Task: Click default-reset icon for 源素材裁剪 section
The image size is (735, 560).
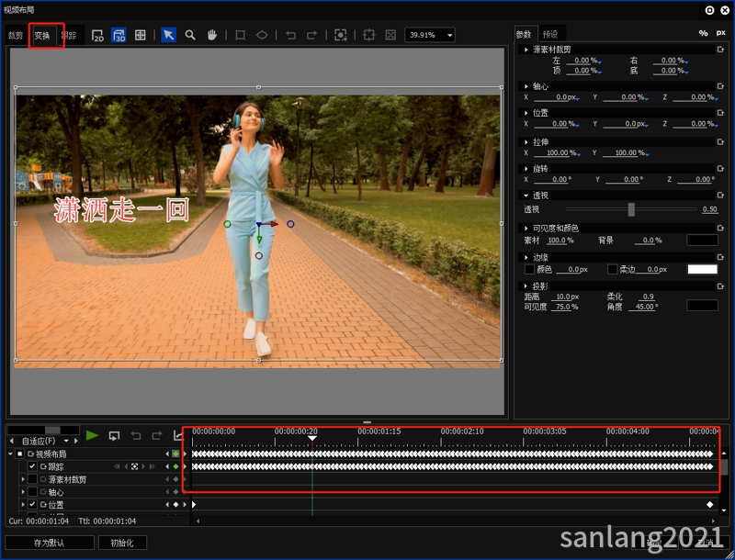Action: (x=720, y=50)
